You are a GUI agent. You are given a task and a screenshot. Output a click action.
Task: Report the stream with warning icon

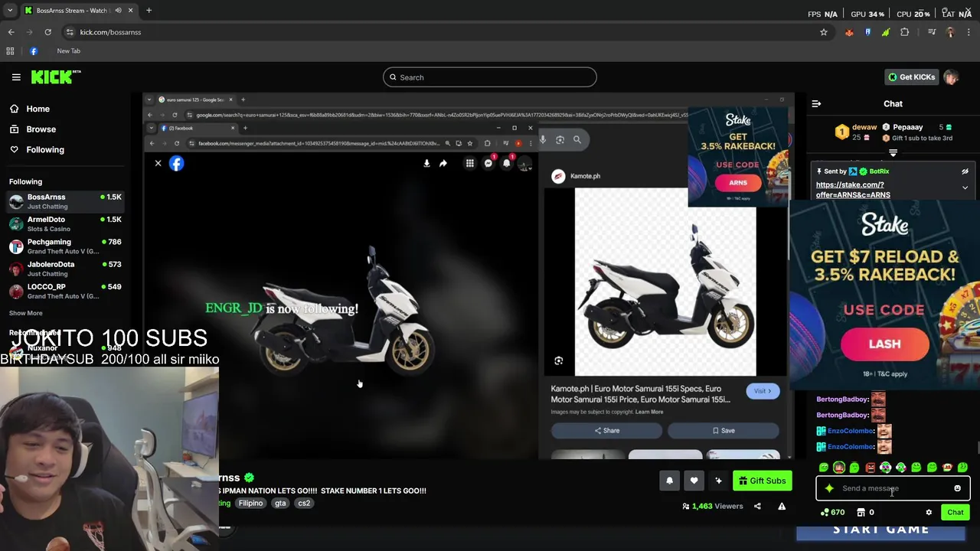pyautogui.click(x=782, y=506)
